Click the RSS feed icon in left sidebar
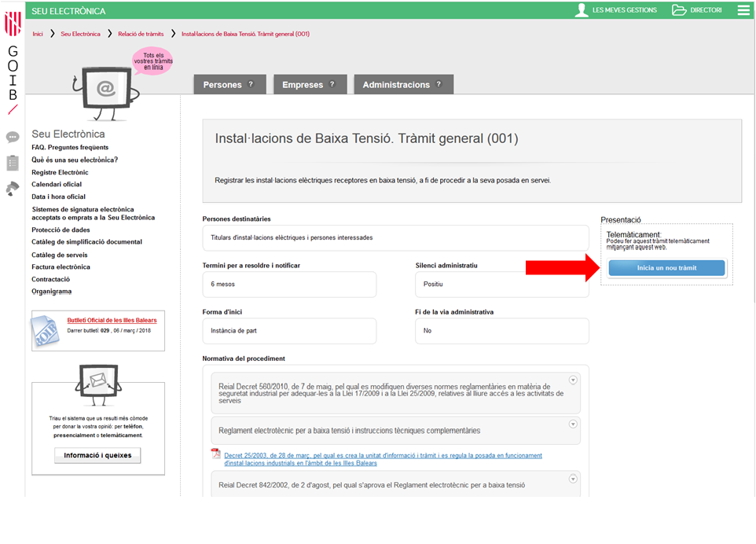Image resolution: width=756 pixels, height=544 pixels. (13, 189)
